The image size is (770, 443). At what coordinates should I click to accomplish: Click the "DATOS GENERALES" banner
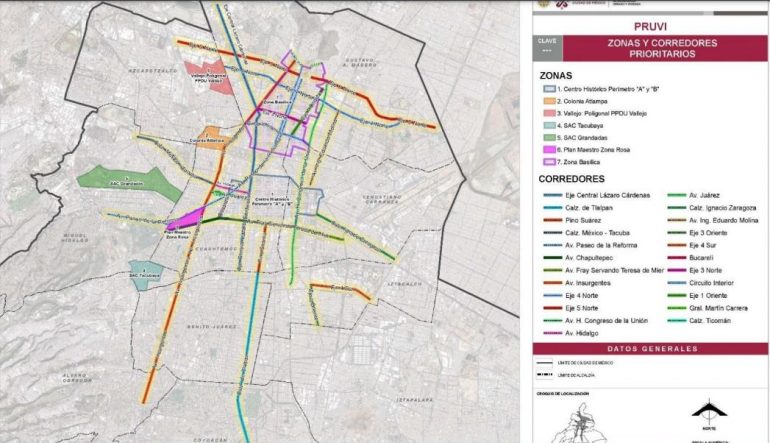pyautogui.click(x=650, y=349)
